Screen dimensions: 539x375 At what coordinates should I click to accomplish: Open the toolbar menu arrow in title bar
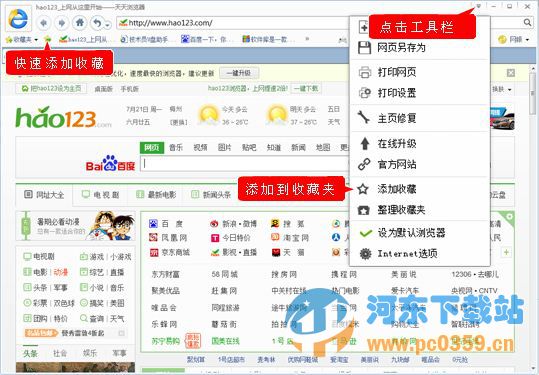[478, 6]
